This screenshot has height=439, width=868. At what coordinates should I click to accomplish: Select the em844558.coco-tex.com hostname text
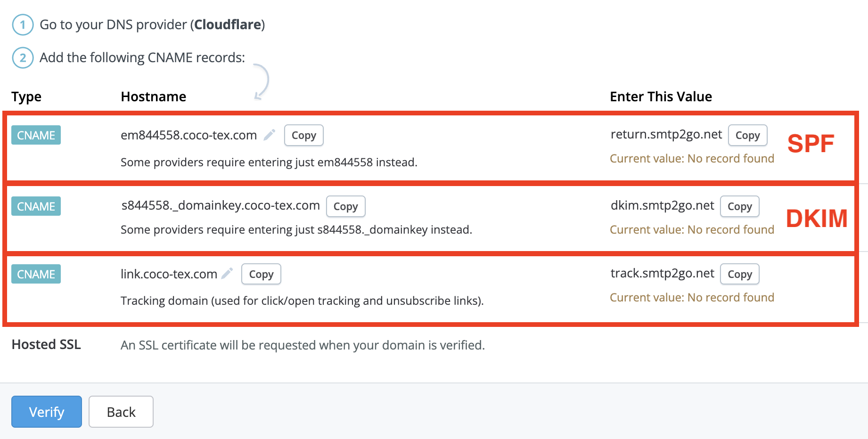(x=188, y=135)
